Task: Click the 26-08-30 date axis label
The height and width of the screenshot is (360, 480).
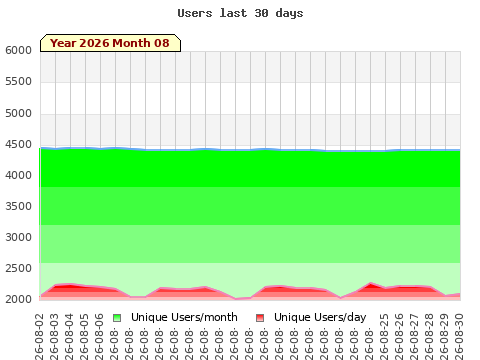Action: click(x=459, y=337)
